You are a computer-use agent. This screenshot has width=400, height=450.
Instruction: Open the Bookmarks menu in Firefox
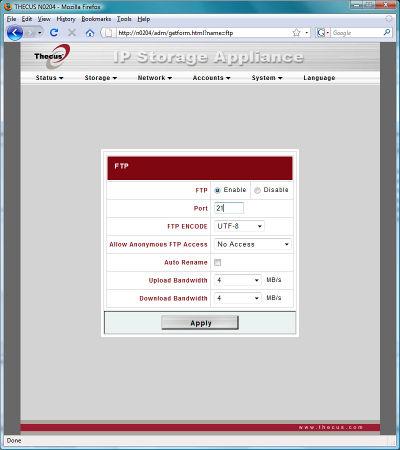[x=96, y=19]
